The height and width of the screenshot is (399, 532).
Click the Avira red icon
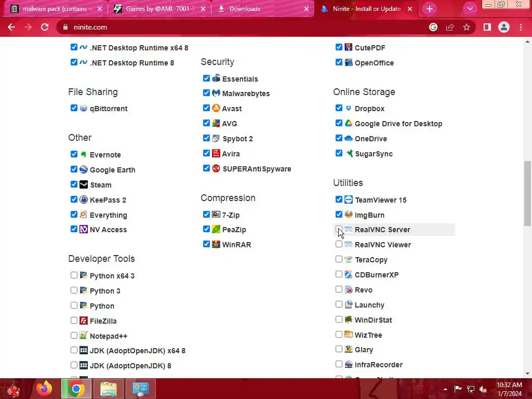216,153
